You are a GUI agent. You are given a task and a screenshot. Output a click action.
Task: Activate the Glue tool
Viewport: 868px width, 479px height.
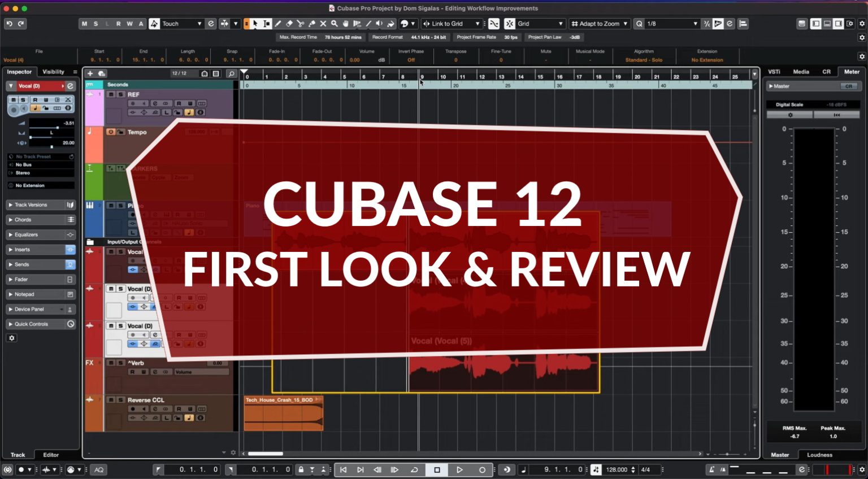[313, 24]
